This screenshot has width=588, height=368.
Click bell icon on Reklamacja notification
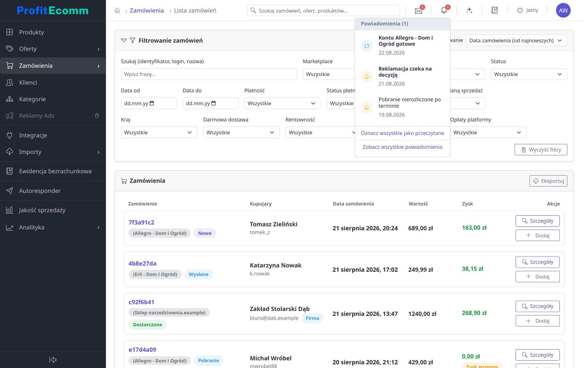pos(367,77)
